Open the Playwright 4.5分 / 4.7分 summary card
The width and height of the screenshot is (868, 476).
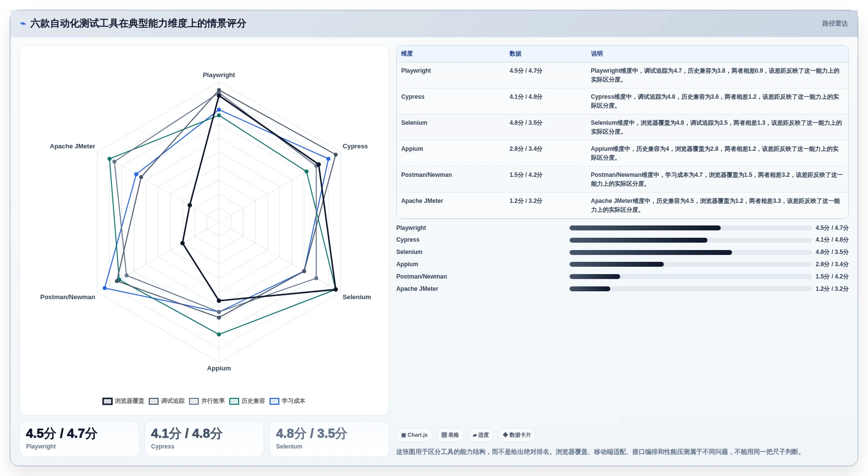click(x=79, y=439)
